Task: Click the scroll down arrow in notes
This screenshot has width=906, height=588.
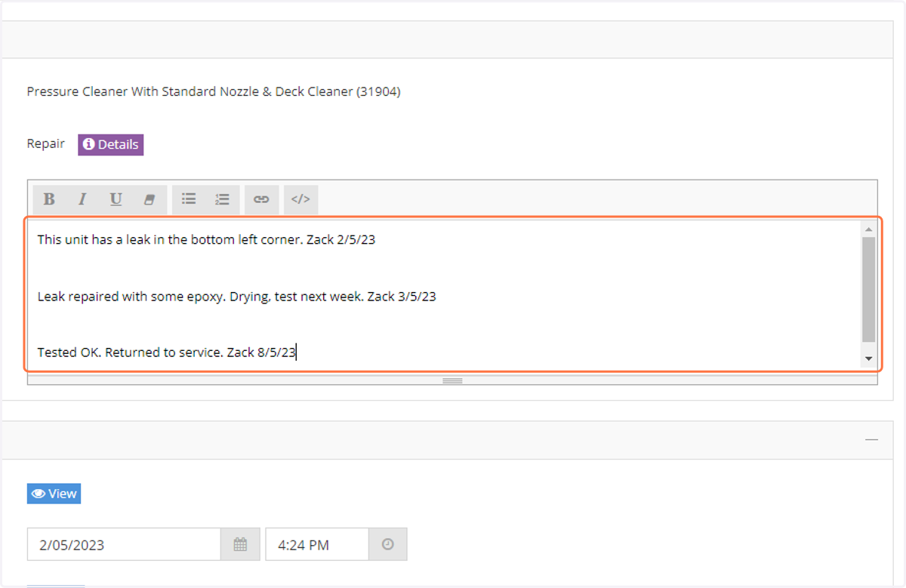Action: [868, 359]
